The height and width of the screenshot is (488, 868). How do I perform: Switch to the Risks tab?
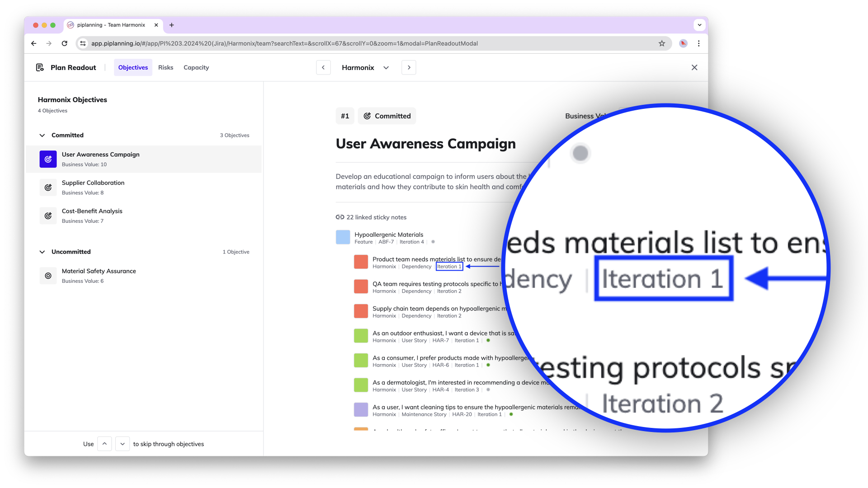(x=165, y=67)
